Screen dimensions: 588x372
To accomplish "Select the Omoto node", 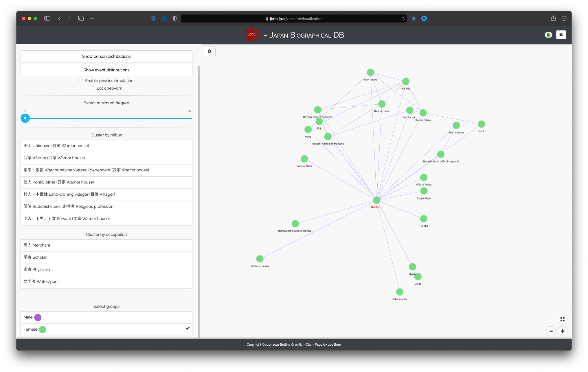I will point(482,124).
